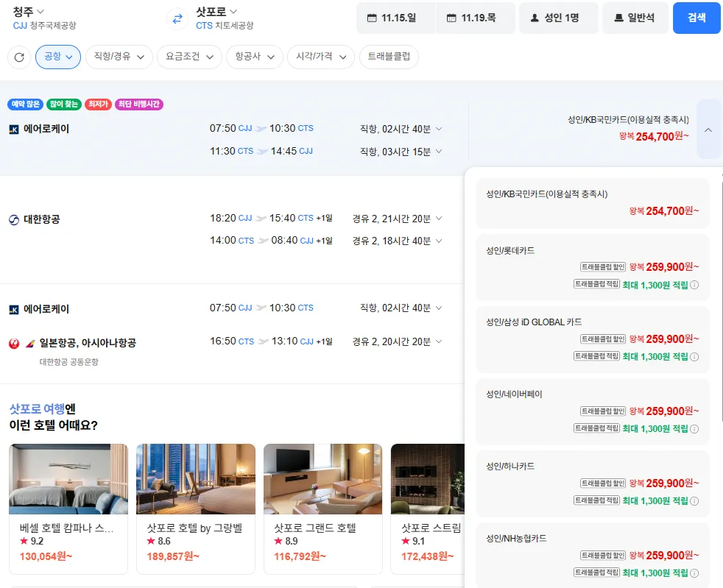The width and height of the screenshot is (723, 588).
Task: Click CTS 치토세공항 airport label
Action: pos(225,26)
